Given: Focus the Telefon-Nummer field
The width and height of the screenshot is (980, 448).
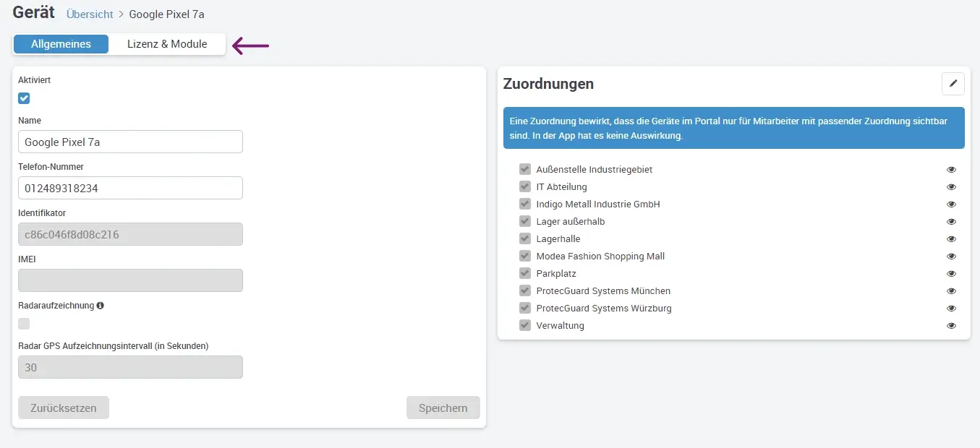Looking at the screenshot, I should [x=130, y=188].
